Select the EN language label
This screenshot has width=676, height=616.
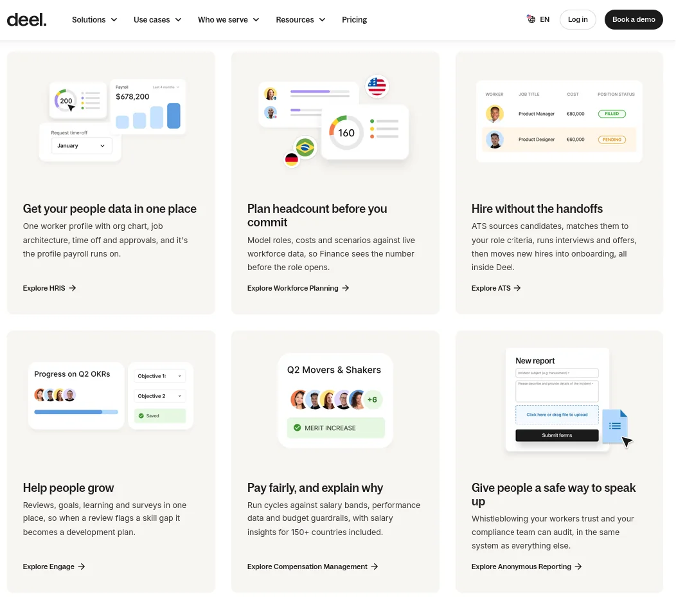pyautogui.click(x=544, y=19)
